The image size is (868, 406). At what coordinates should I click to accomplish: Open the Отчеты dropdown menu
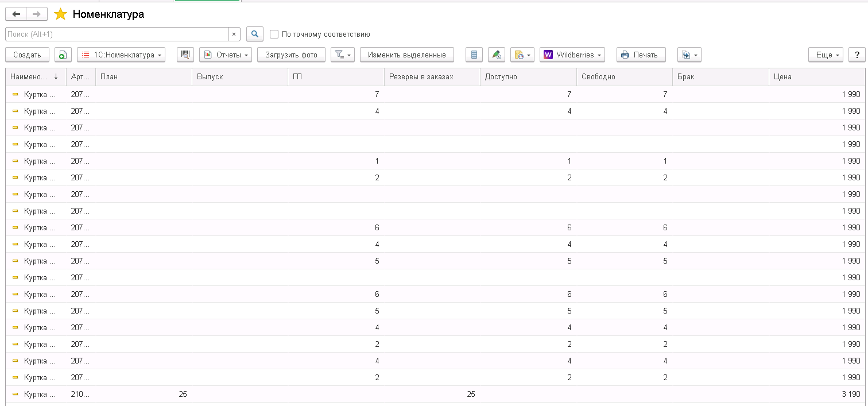pos(226,55)
